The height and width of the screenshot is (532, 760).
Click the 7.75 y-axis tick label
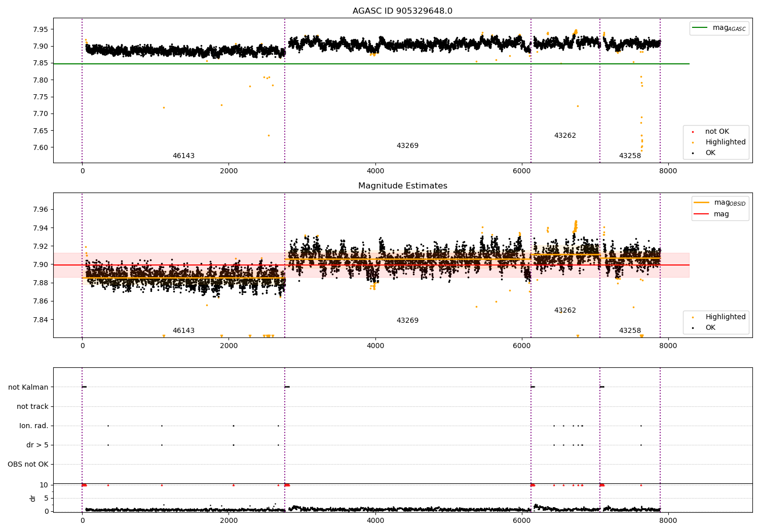[40, 97]
